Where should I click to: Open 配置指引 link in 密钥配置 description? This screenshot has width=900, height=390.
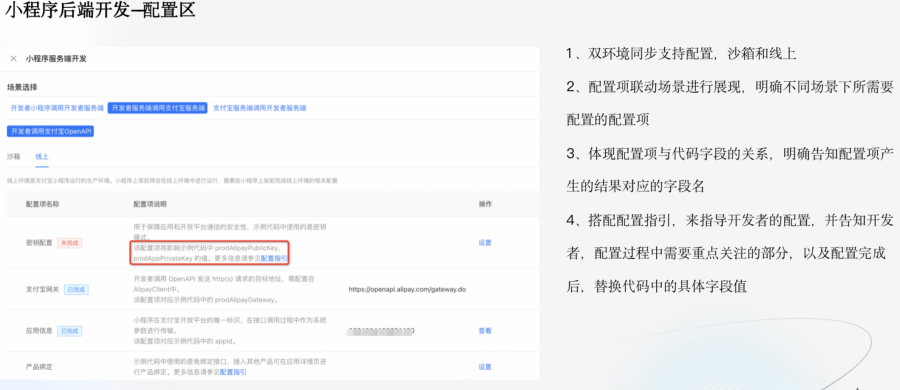274,259
